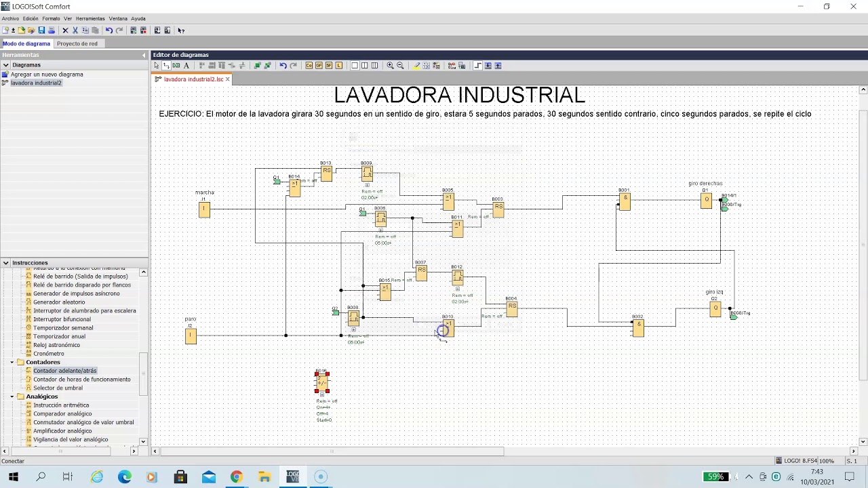Click the Save (floppy disk) icon

tap(41, 30)
